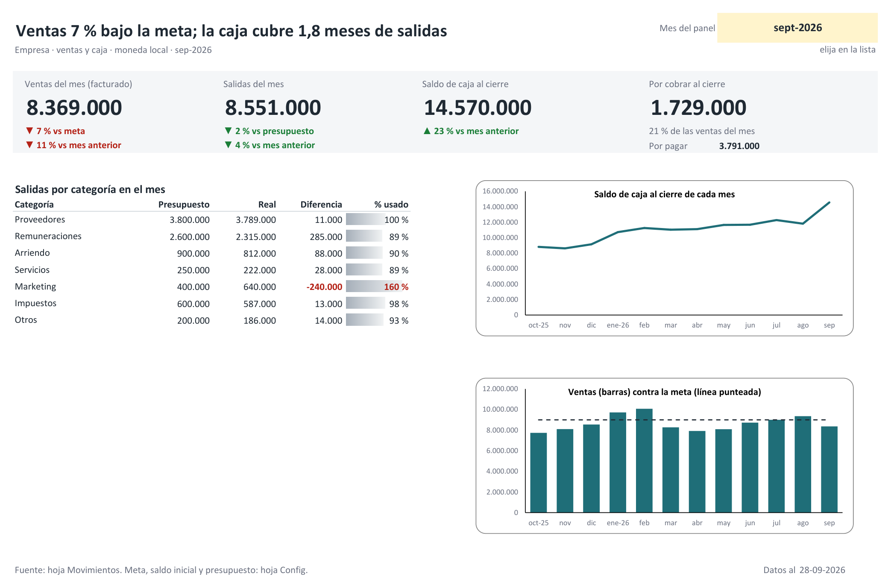Click the Marketing difference -240.000

324,287
